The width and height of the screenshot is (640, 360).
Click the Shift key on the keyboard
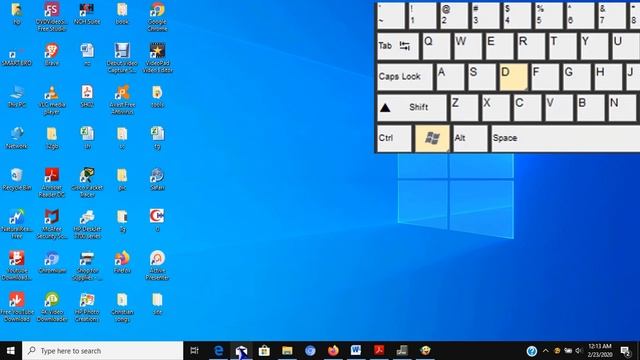point(411,108)
